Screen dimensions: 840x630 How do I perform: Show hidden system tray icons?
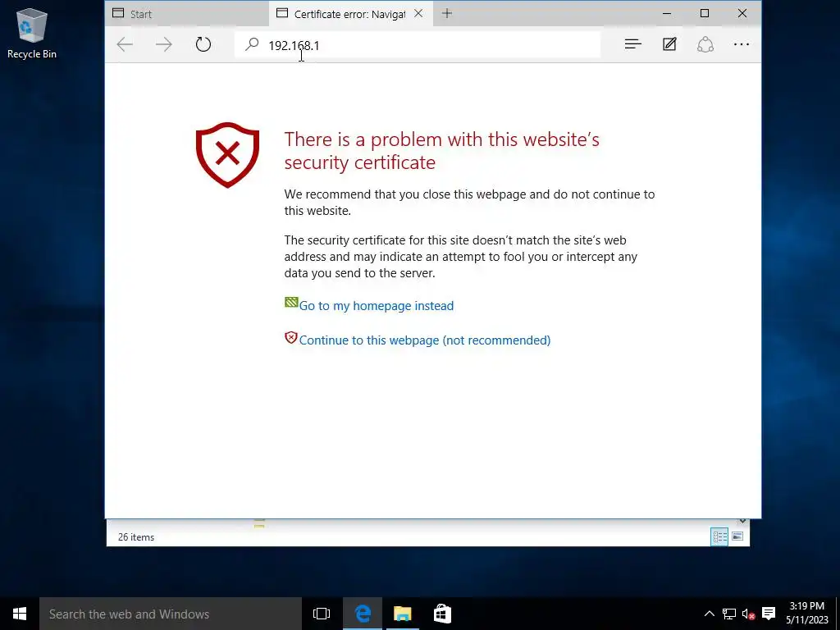pyautogui.click(x=709, y=614)
